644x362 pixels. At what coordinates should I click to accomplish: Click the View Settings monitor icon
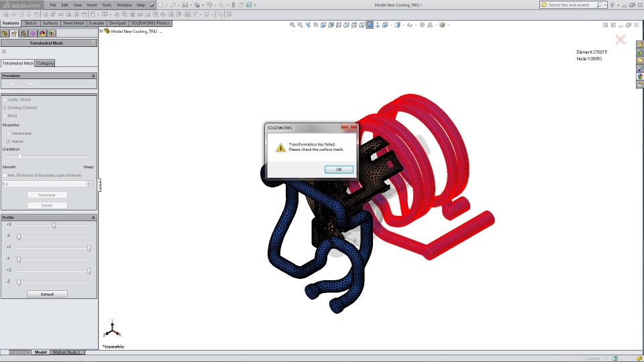pyautogui.click(x=442, y=25)
